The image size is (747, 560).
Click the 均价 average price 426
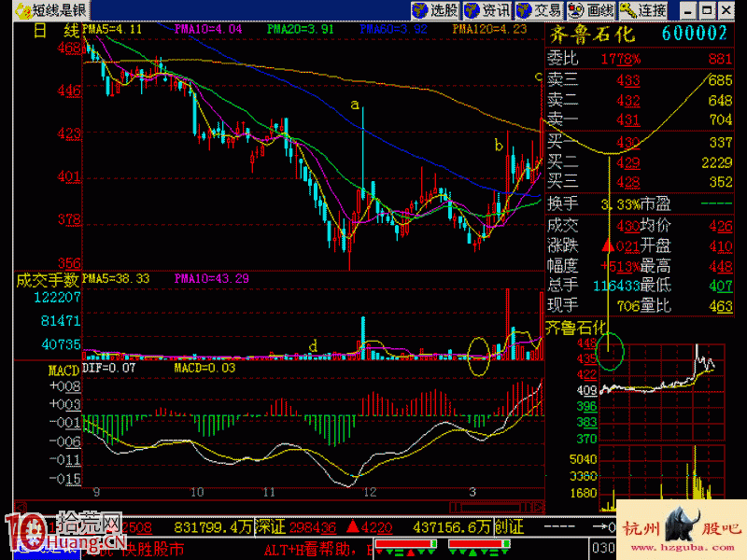coord(721,226)
